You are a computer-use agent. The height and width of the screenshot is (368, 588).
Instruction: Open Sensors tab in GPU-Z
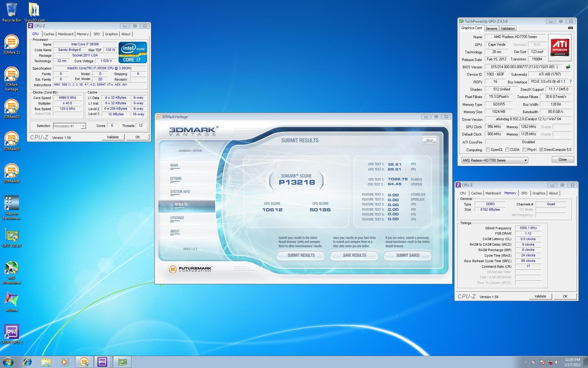[x=491, y=29]
